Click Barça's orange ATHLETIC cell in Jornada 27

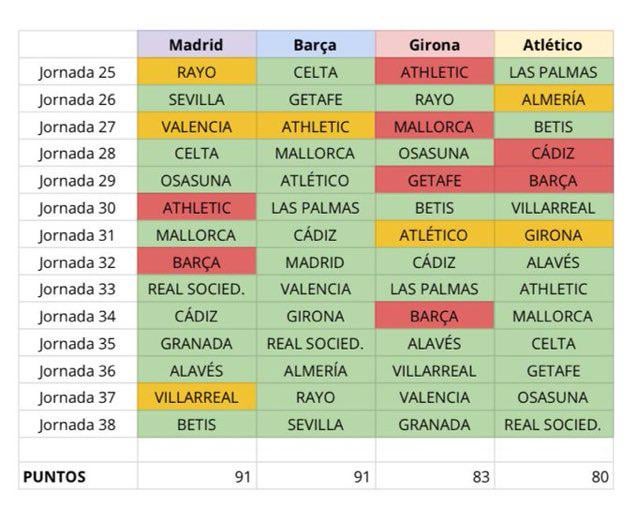[315, 127]
